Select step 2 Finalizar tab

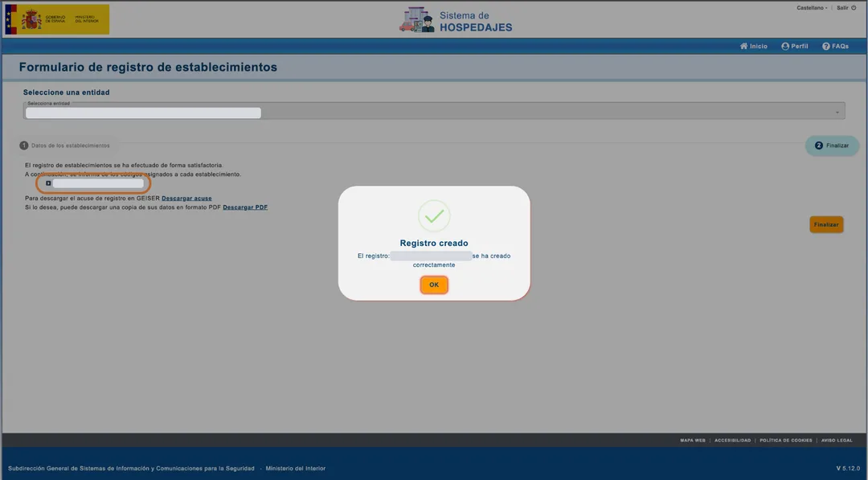832,146
